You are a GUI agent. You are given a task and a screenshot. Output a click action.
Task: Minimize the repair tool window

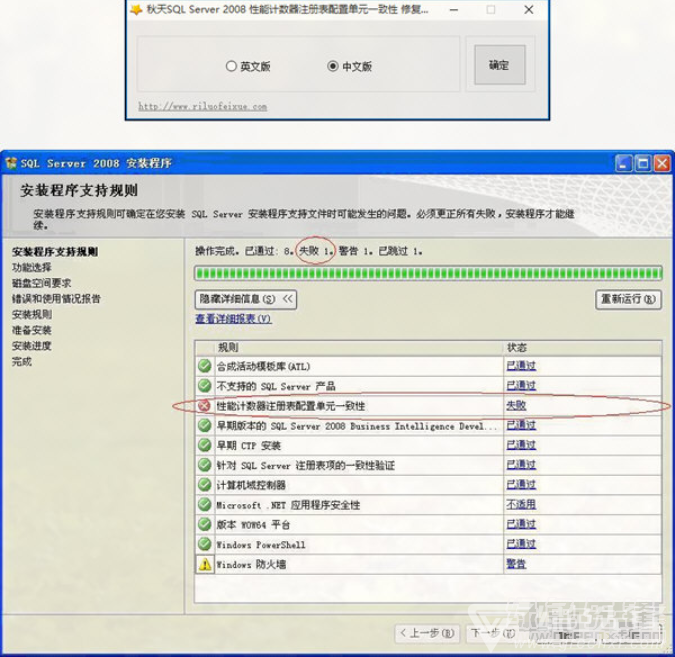click(454, 9)
